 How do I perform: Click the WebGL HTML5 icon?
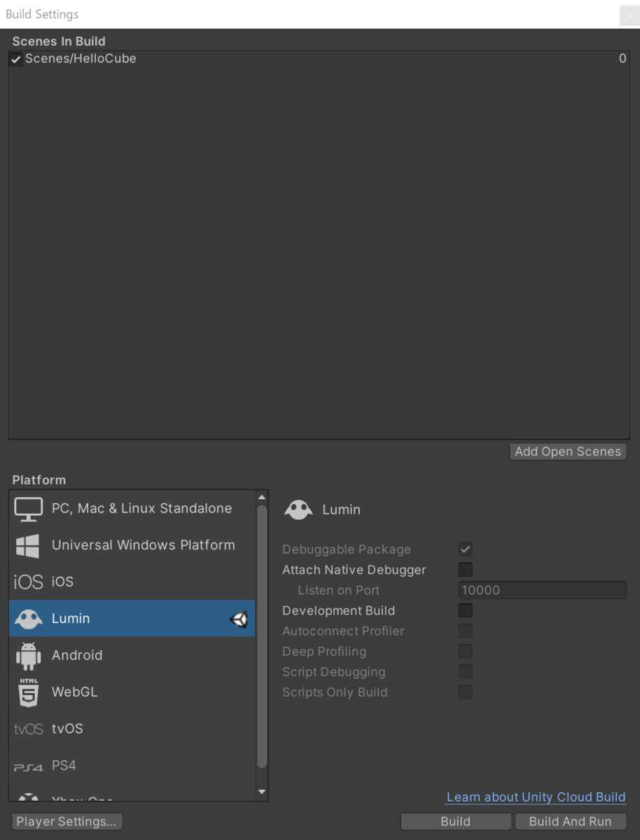click(x=28, y=692)
